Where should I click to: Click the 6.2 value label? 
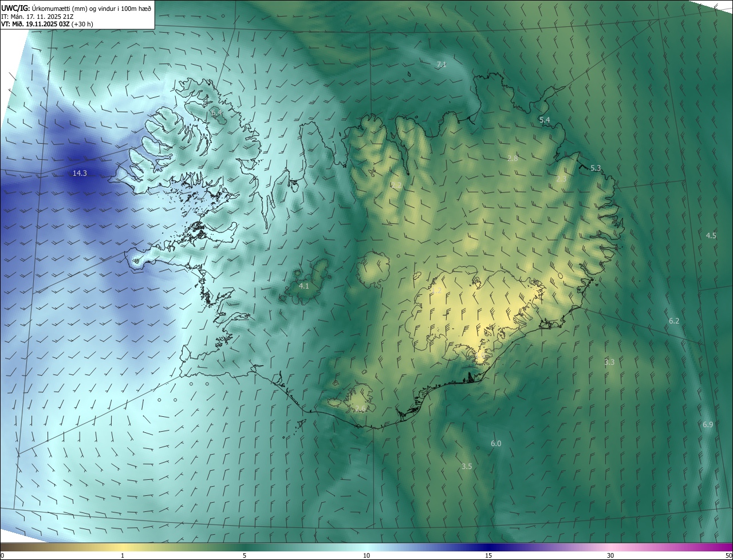click(x=674, y=321)
